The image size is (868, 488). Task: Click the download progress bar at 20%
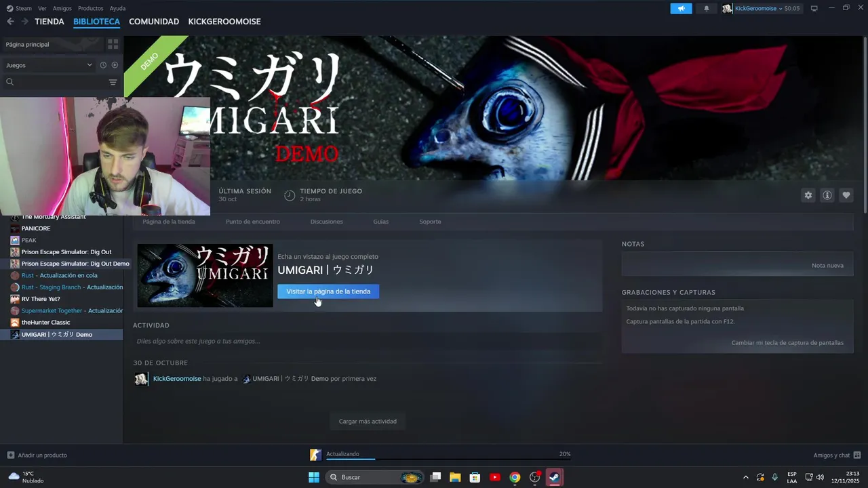pyautogui.click(x=448, y=460)
